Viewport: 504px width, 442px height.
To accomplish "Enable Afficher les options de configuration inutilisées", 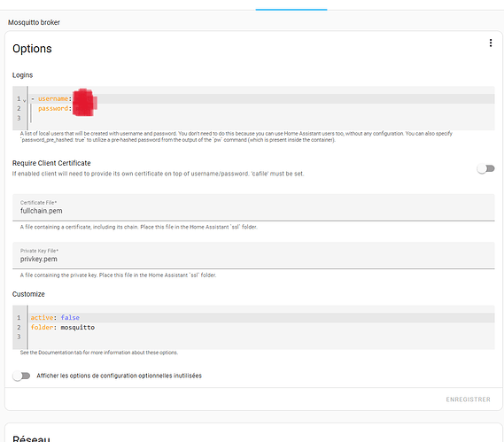I will point(21,376).
